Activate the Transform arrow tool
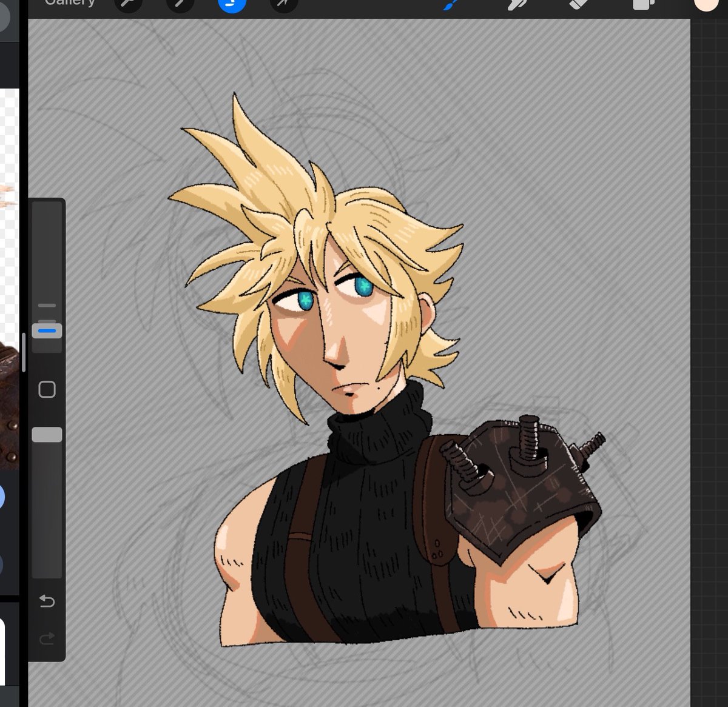This screenshot has height=707, width=728. coord(285,4)
